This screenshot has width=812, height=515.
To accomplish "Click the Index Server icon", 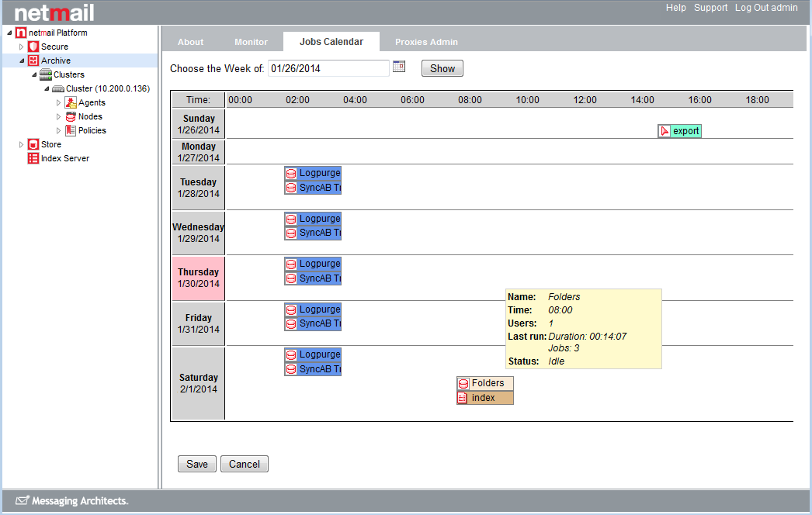I will pos(33,158).
